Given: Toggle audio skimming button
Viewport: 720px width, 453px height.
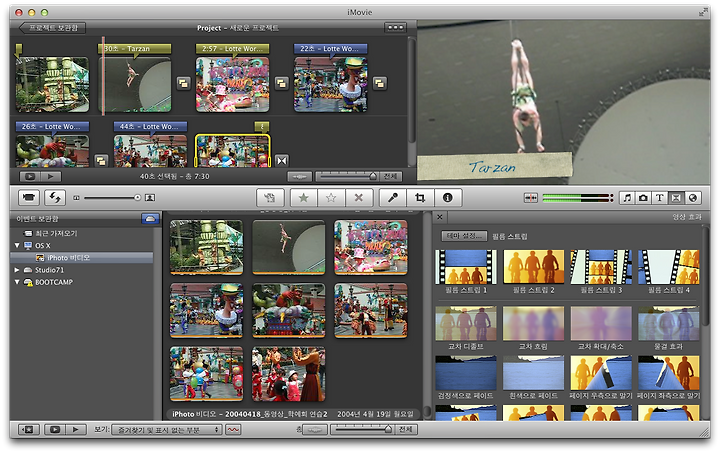Looking at the screenshot, I should click(531, 198).
